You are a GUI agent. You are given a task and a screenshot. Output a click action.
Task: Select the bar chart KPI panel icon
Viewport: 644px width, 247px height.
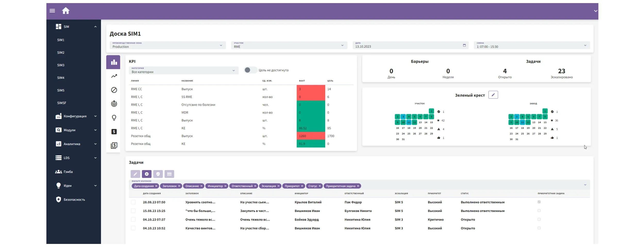pyautogui.click(x=114, y=62)
